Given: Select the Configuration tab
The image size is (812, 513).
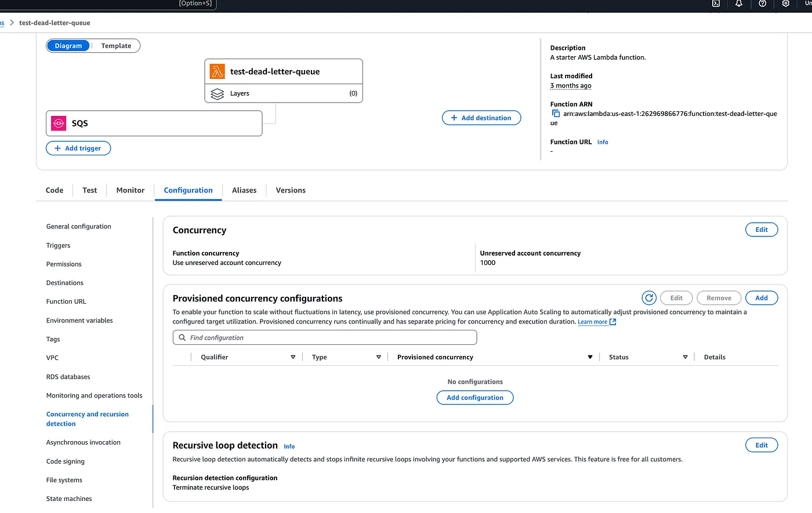Looking at the screenshot, I should [x=188, y=190].
